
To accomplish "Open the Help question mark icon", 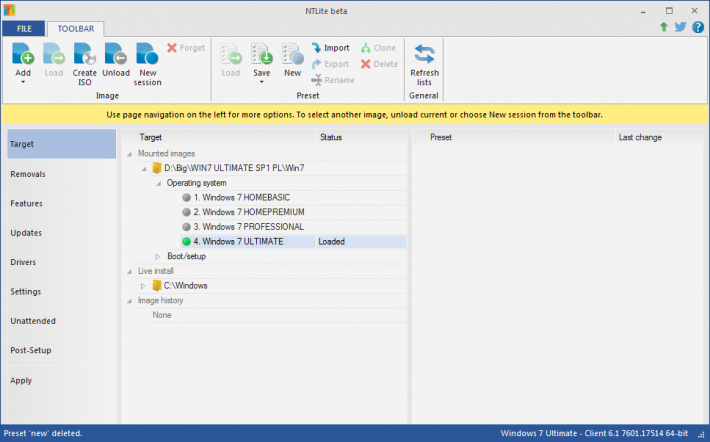I will [698, 27].
